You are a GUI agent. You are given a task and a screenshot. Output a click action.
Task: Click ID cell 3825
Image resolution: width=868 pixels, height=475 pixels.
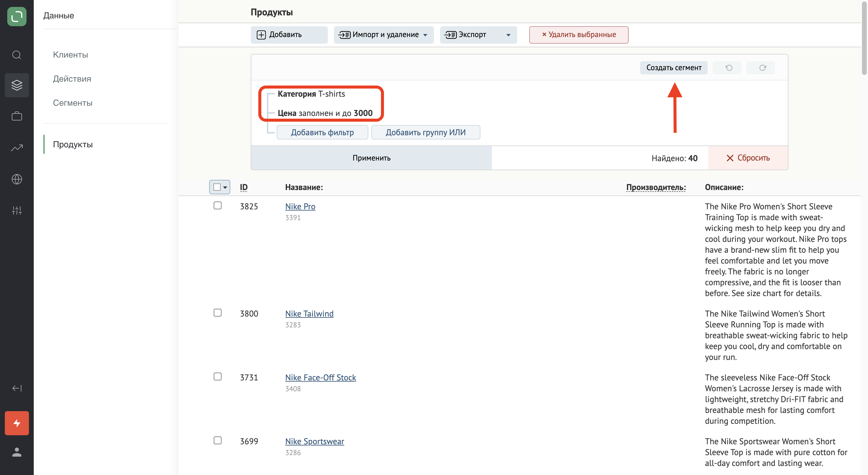point(249,206)
